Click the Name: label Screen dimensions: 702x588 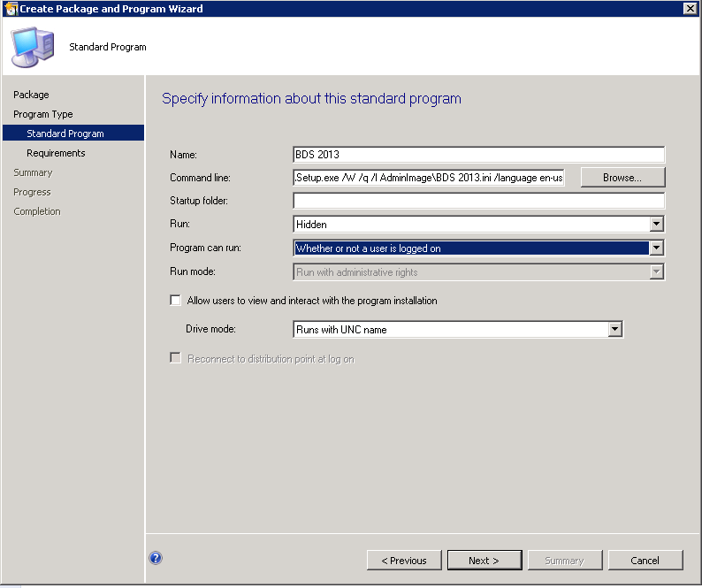pyautogui.click(x=184, y=155)
